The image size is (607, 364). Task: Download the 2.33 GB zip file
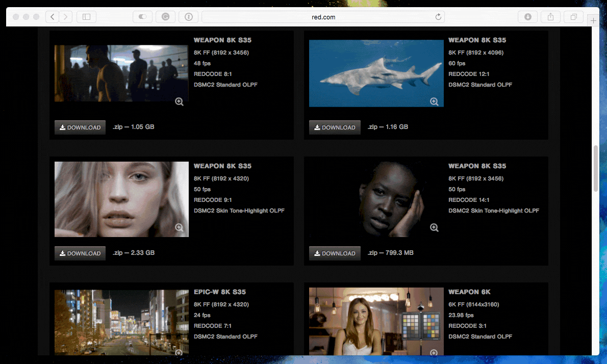click(80, 253)
